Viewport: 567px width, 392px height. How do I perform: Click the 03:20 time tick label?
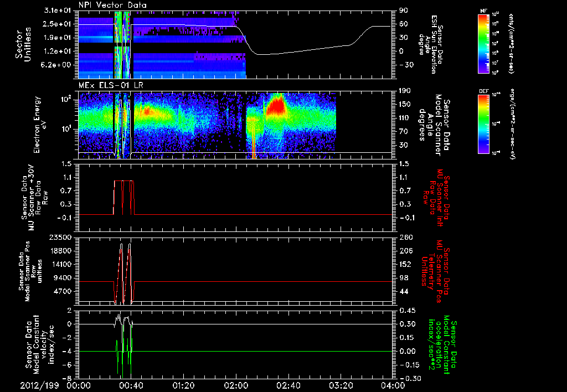341,385
